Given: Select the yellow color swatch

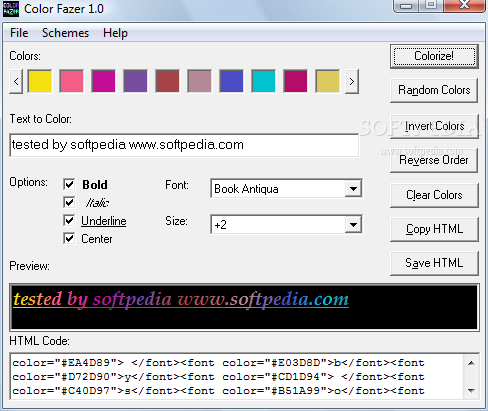Looking at the screenshot, I should [x=40, y=81].
